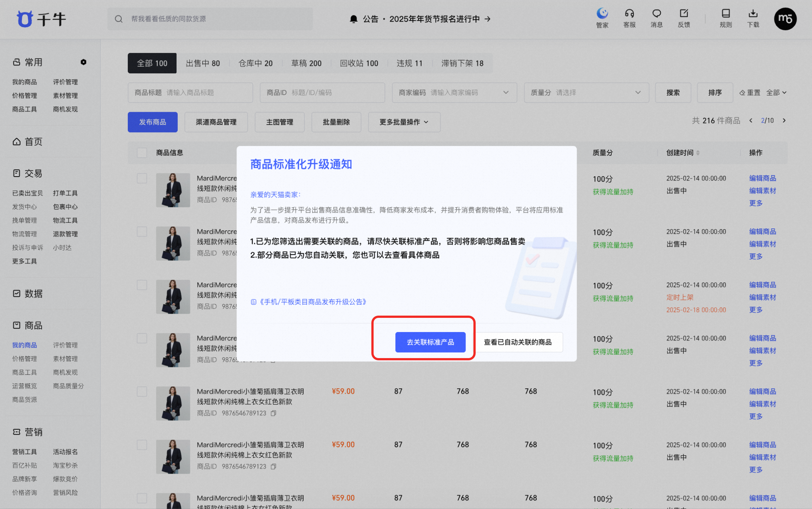This screenshot has height=509, width=812.
Task: Open 商品质量分 in sidebar
Action: (x=69, y=386)
